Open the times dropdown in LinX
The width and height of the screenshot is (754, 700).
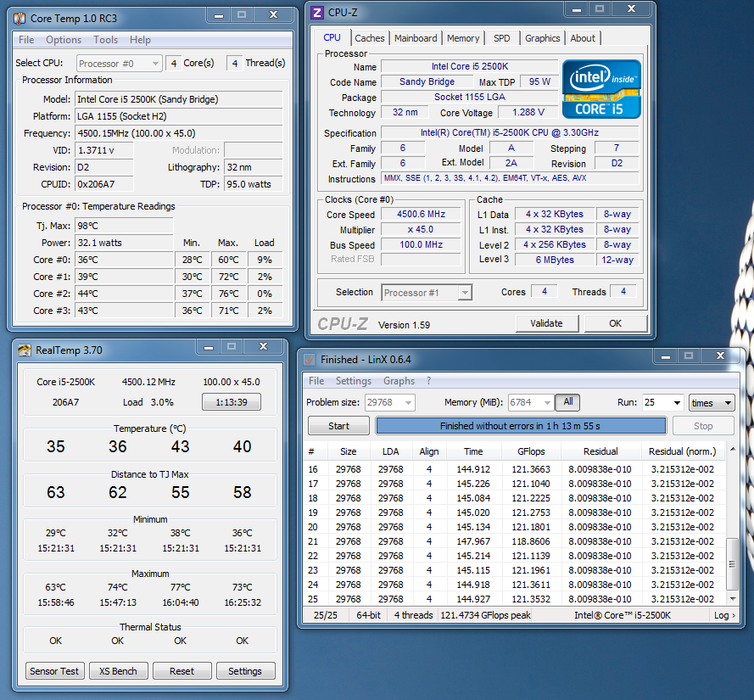click(712, 403)
